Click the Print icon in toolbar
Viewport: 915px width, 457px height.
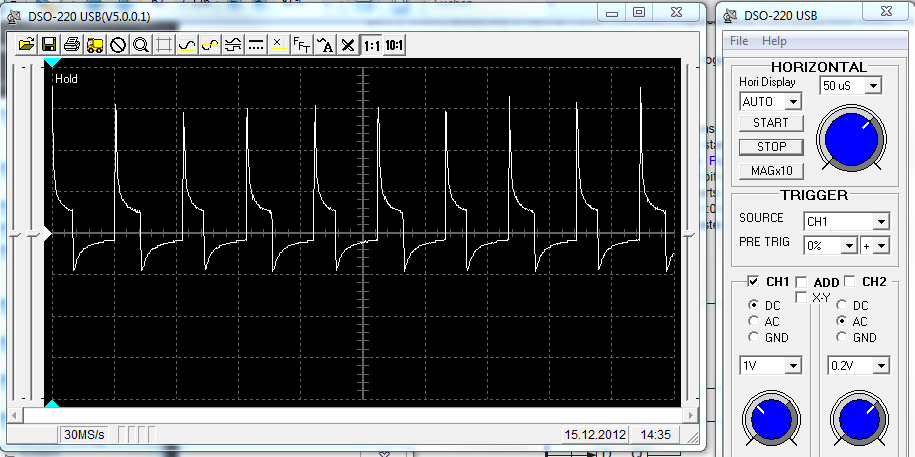tap(72, 44)
